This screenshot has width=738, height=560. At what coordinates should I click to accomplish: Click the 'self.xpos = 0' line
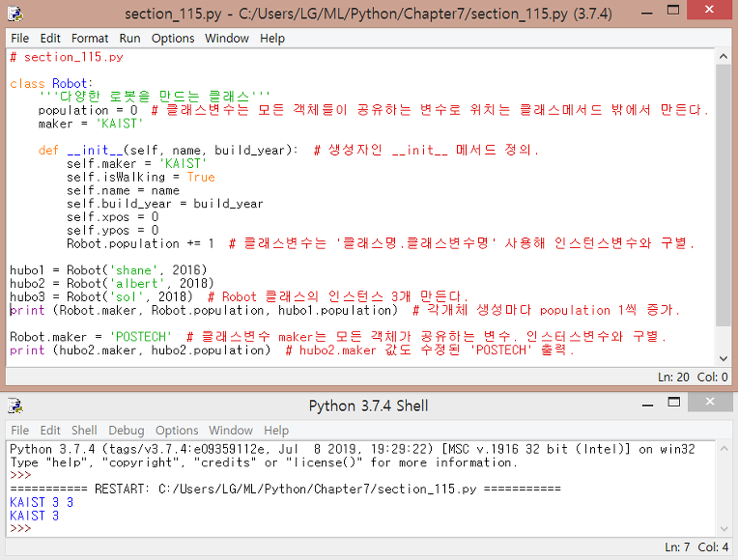point(112,216)
